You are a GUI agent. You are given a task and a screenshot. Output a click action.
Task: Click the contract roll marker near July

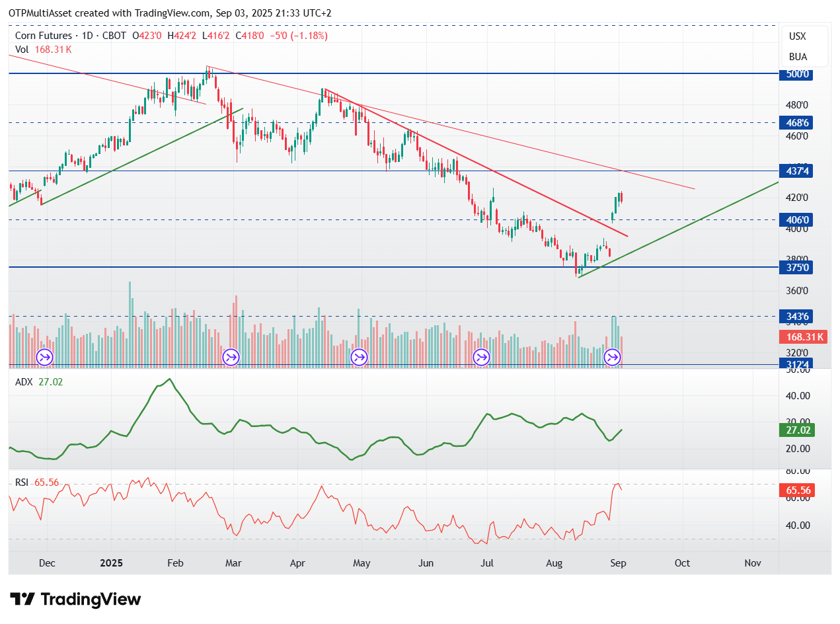(481, 358)
